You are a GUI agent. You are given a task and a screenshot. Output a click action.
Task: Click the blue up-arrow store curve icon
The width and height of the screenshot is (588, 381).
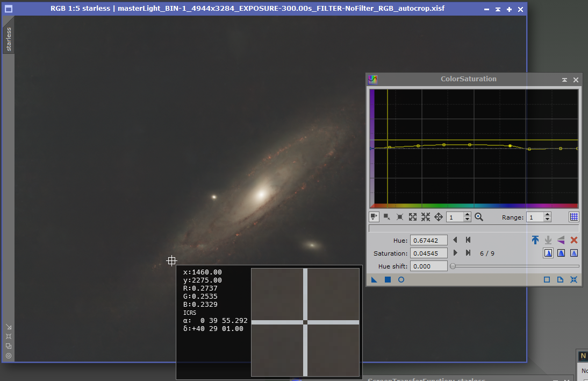pyautogui.click(x=535, y=240)
